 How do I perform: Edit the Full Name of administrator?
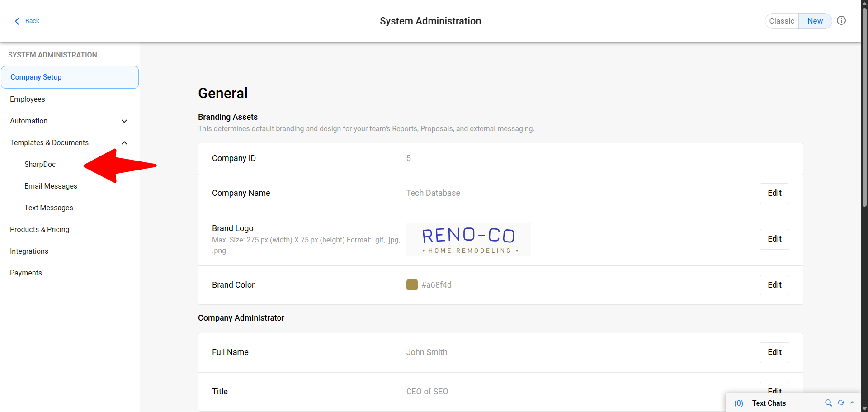(774, 352)
